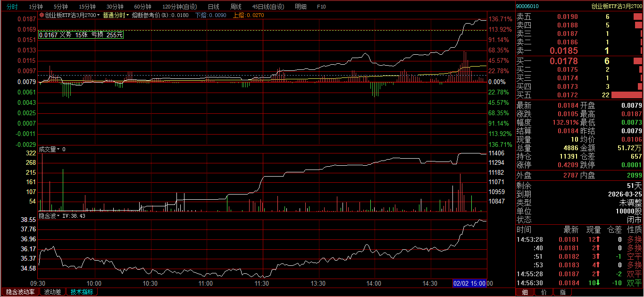Switch to the 指 panel tab
This screenshot has height=297, width=644.
562,292
